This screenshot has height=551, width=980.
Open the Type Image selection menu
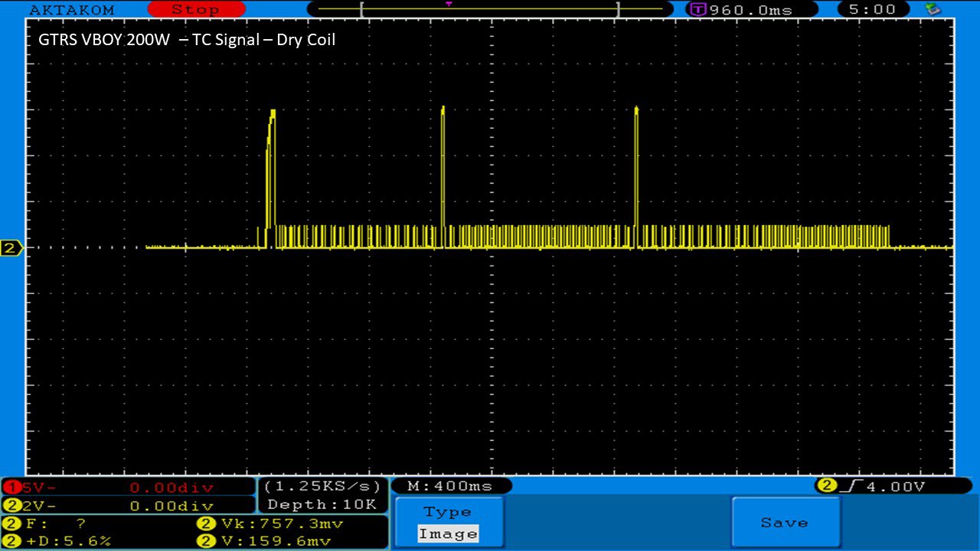point(448,523)
